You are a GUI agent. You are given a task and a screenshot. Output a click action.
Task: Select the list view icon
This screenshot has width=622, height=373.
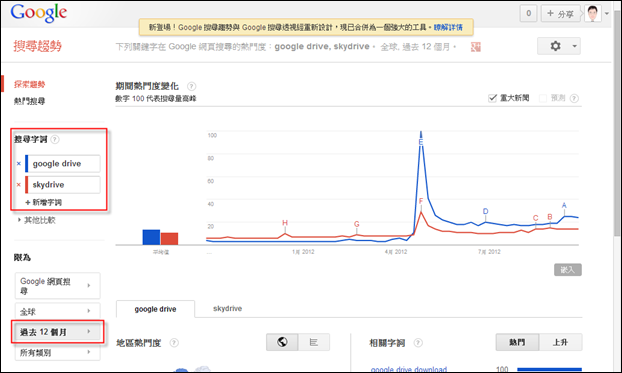pos(314,342)
